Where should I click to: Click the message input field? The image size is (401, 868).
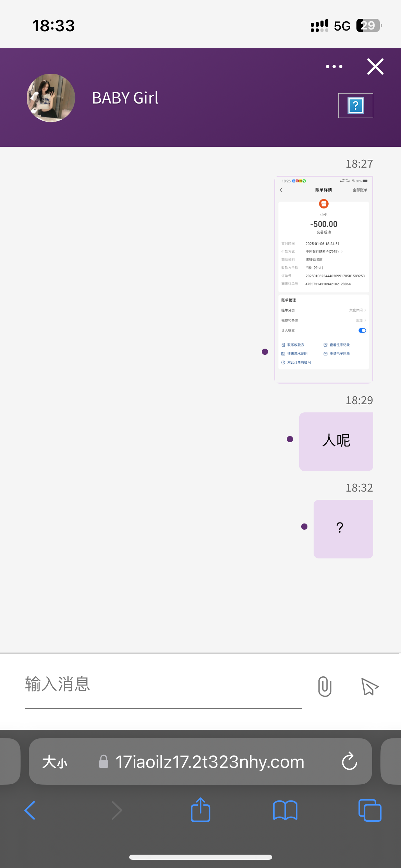pos(163,685)
